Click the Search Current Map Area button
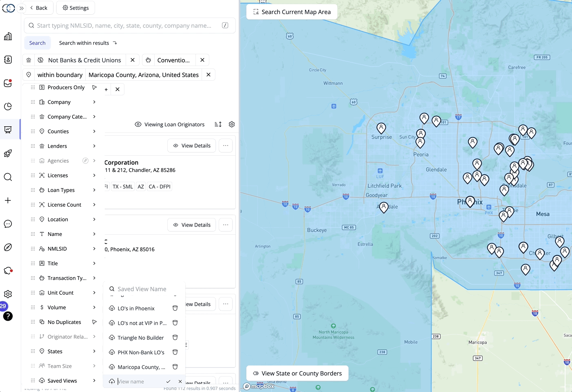 point(292,12)
